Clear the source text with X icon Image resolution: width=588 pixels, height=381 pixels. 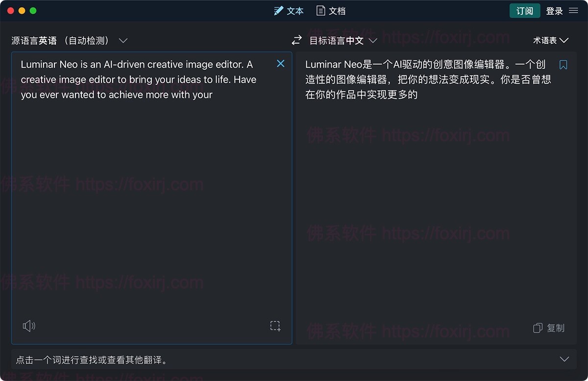tap(280, 63)
